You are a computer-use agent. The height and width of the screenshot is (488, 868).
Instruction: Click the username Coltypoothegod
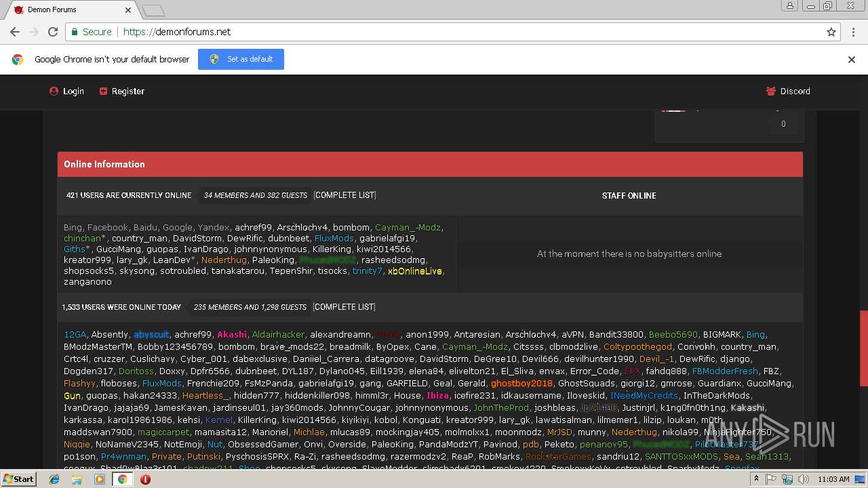pos(637,347)
